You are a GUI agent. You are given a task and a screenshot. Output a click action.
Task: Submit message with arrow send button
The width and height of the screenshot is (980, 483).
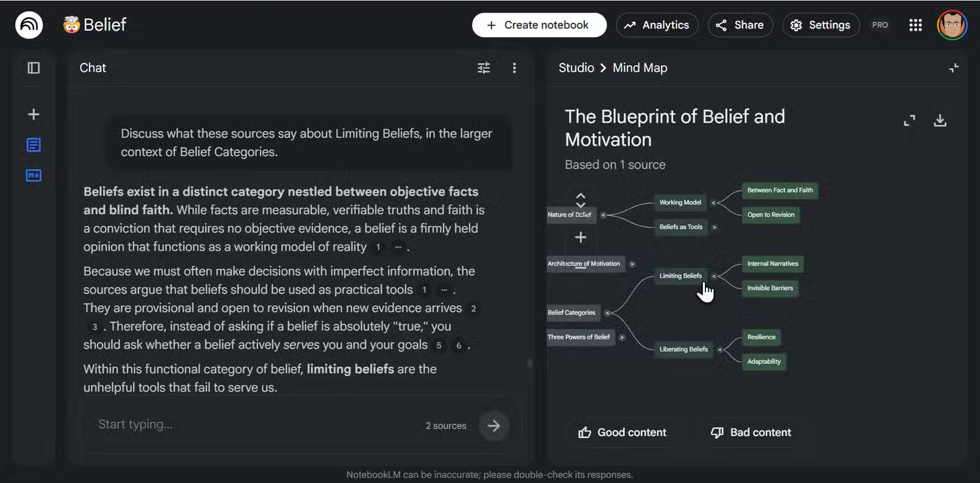point(493,426)
